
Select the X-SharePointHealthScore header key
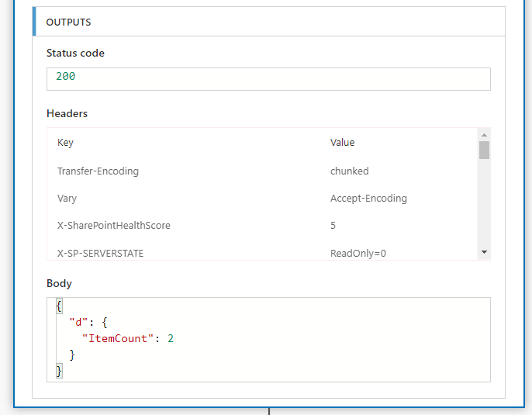coord(114,225)
